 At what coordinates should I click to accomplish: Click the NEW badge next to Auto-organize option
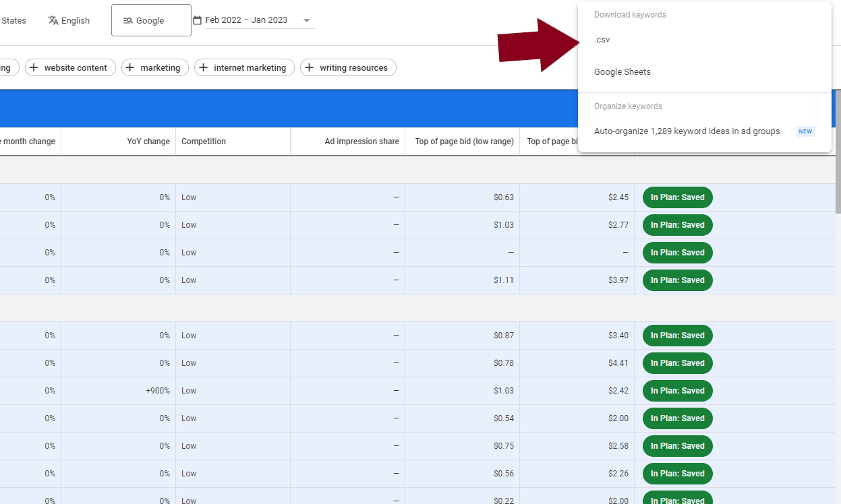tap(805, 131)
